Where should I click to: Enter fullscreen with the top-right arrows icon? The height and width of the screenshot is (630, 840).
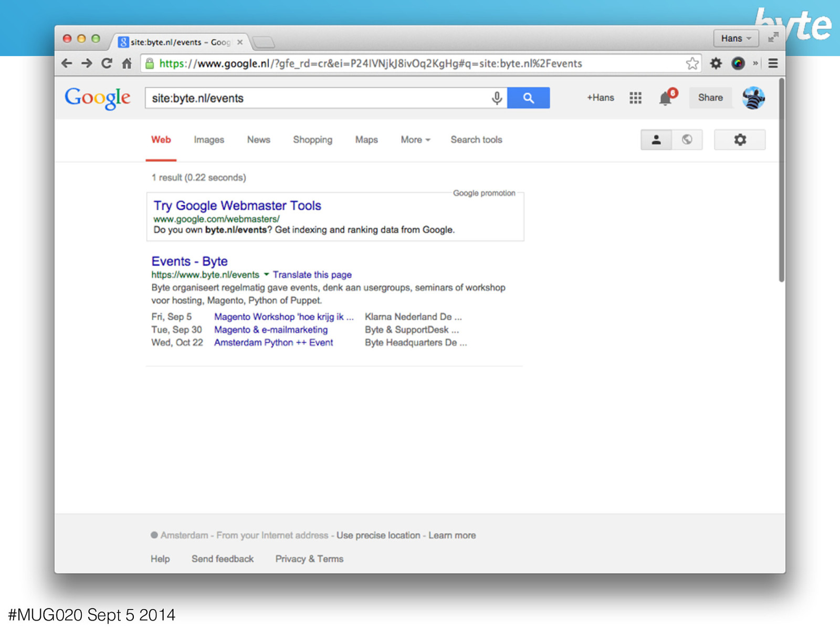point(773,38)
